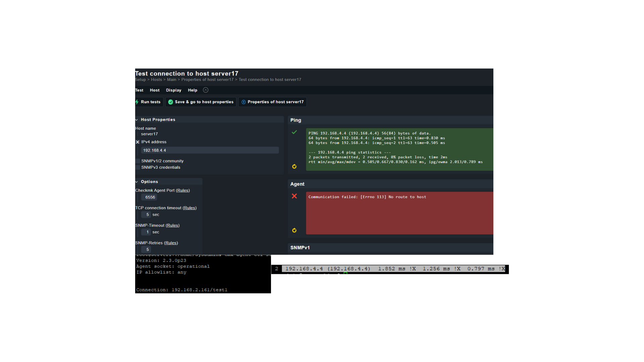The width and height of the screenshot is (644, 362).
Task: Open the Display menu
Action: click(173, 90)
